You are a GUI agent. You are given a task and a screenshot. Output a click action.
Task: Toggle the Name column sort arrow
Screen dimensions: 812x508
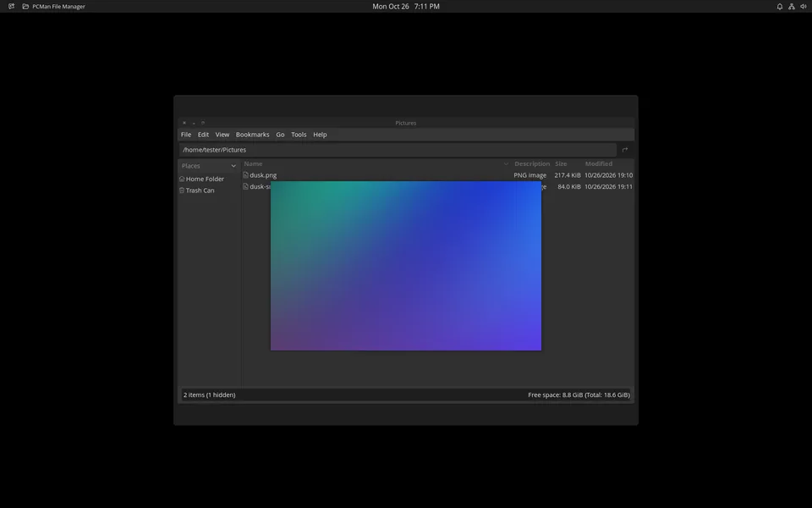[506, 163]
